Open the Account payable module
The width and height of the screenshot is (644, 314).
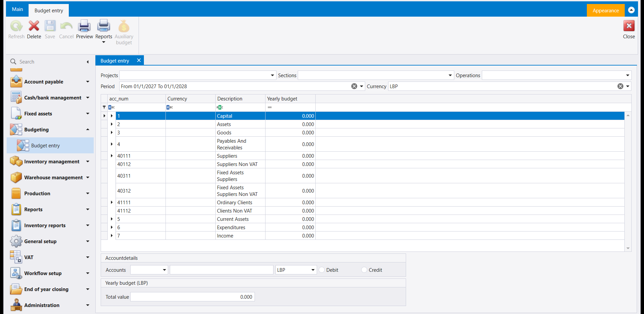tap(50, 82)
